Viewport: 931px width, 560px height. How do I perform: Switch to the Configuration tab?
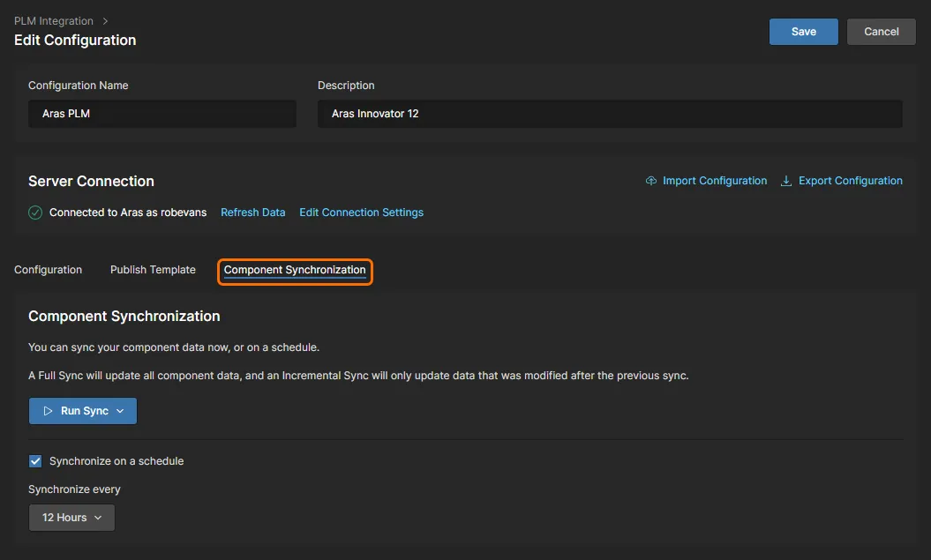coord(49,270)
